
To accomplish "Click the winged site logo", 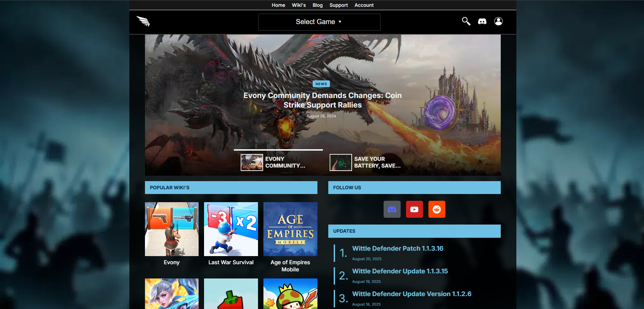I will (x=143, y=21).
